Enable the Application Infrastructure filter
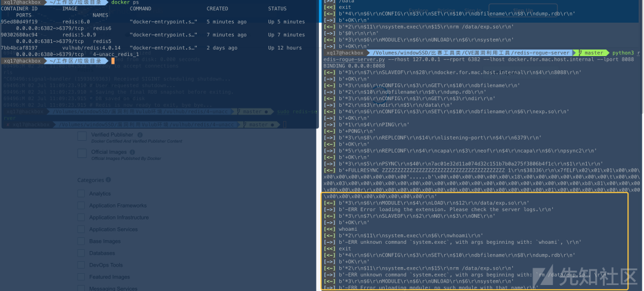The image size is (644, 291). point(81,218)
